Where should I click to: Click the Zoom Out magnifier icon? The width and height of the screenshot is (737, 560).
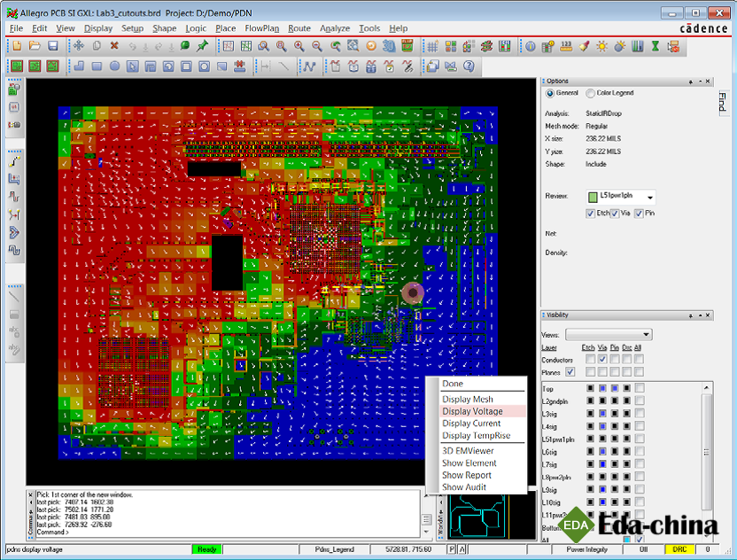[x=317, y=45]
